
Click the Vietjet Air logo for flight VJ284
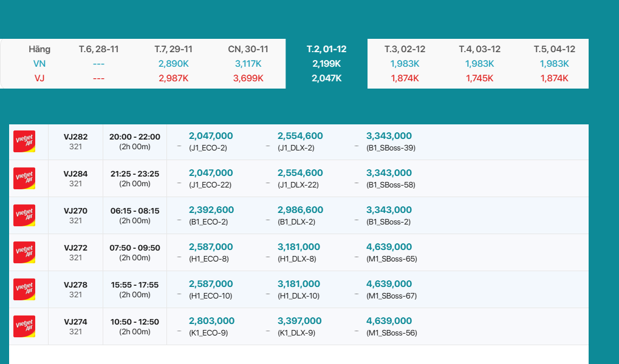[x=24, y=178]
